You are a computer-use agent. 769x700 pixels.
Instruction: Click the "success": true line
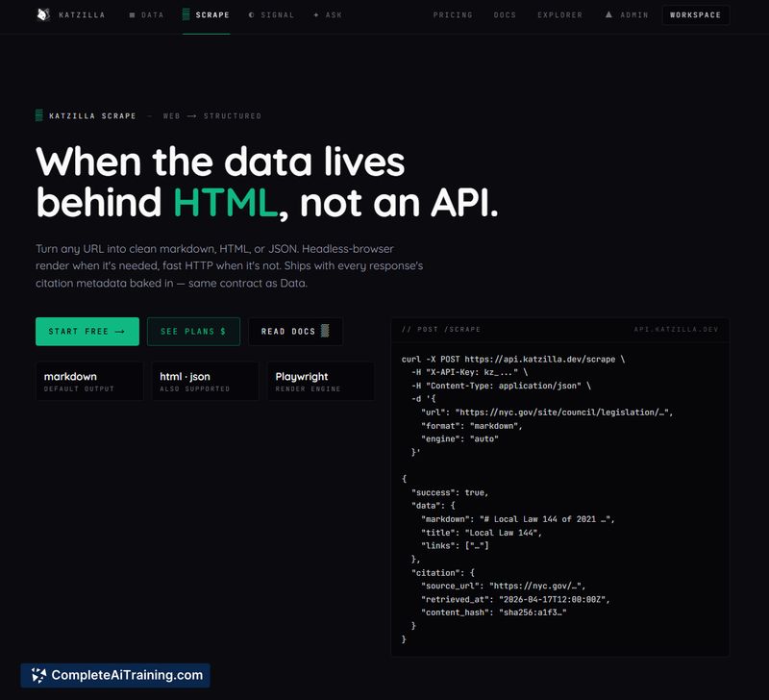(450, 492)
